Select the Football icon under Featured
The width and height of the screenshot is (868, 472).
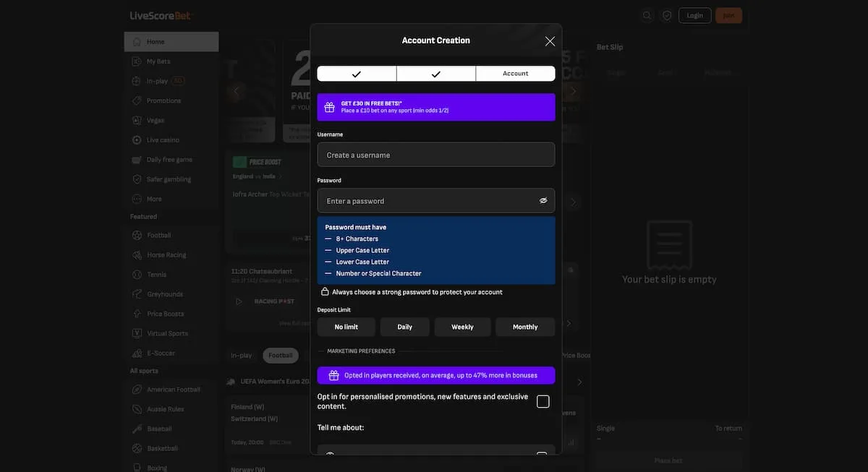tap(137, 235)
